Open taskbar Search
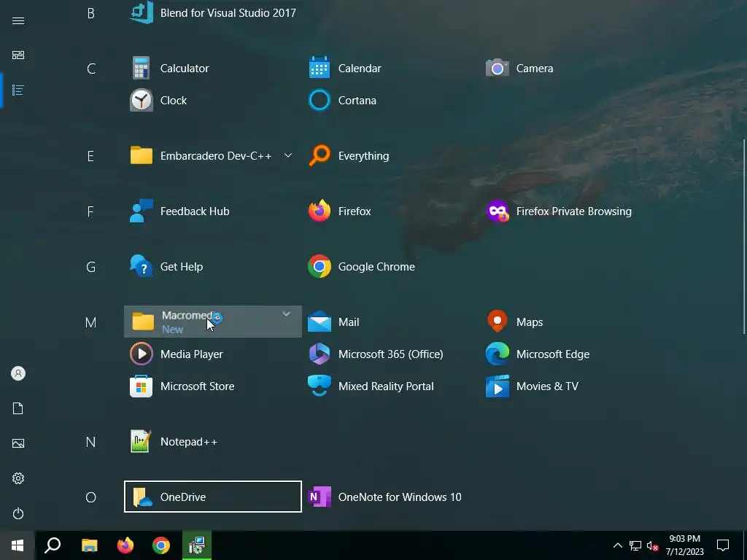The width and height of the screenshot is (747, 560). [53, 545]
